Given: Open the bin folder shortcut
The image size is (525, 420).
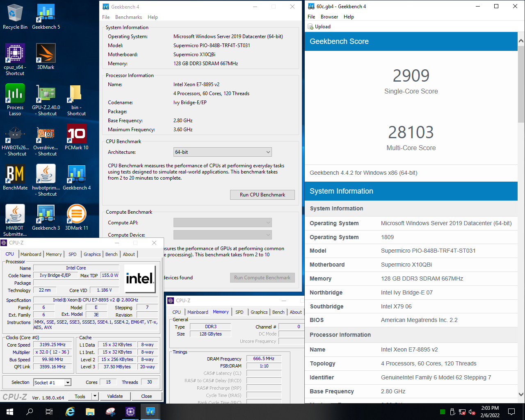Looking at the screenshot, I should 76,100.
